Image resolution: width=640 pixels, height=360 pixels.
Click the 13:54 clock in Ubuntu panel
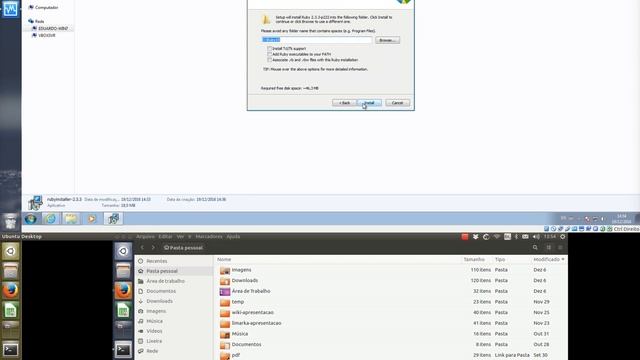(549, 237)
